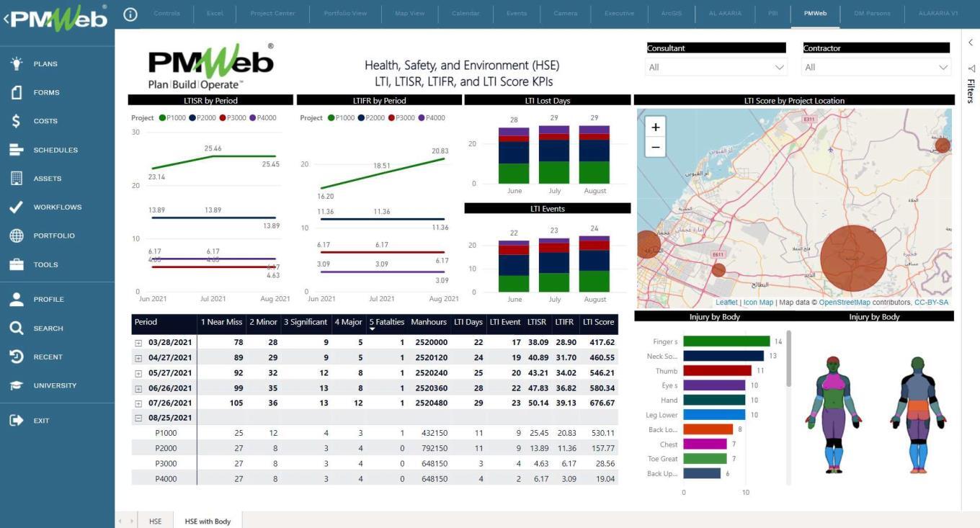Screen dimensions: 980x528
Task: Expand the Filters pane chevron
Action: click(971, 42)
